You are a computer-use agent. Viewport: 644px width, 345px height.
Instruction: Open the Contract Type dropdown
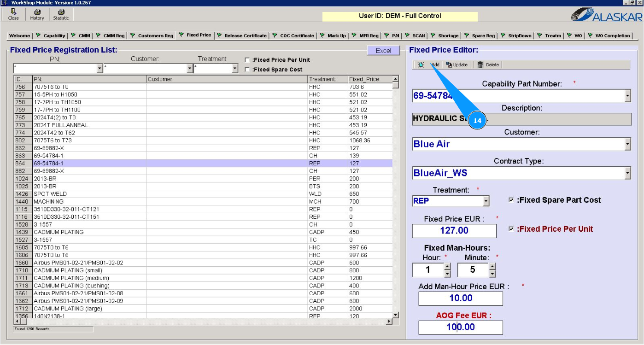627,173
